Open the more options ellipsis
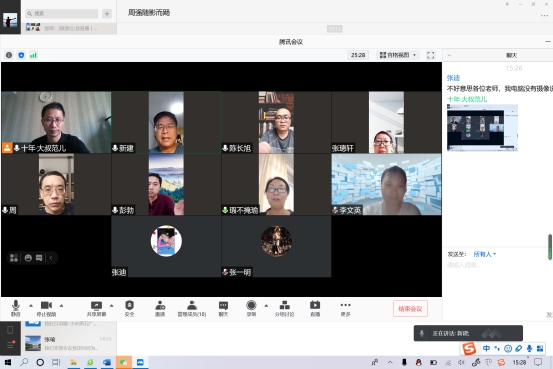Screen dimensions: 553x369 pyautogui.click(x=346, y=308)
